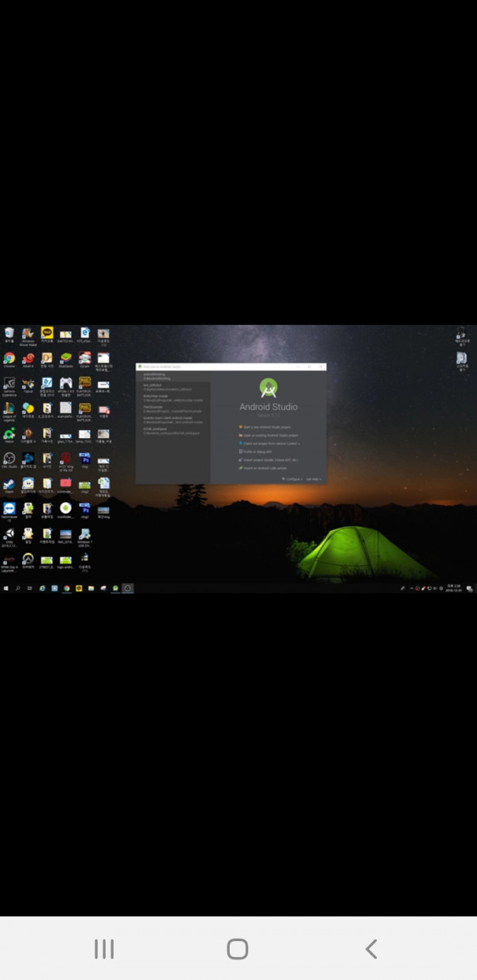
Task: Select the top recent project androidWorking
Action: (x=173, y=377)
